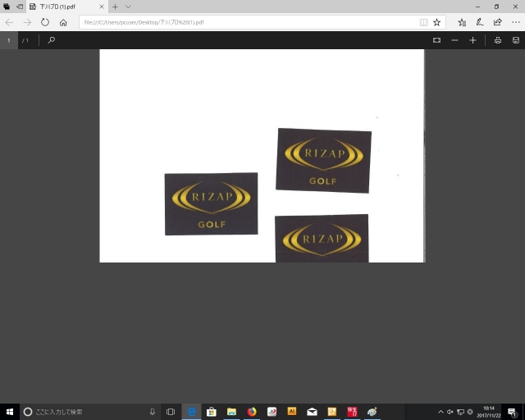
Task: Edit the PDF page number field
Action: [x=9, y=40]
